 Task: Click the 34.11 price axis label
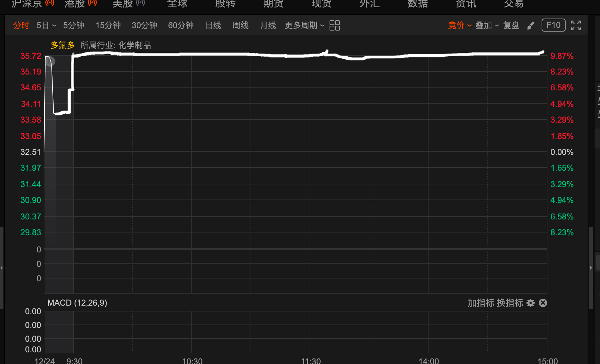[x=31, y=104]
